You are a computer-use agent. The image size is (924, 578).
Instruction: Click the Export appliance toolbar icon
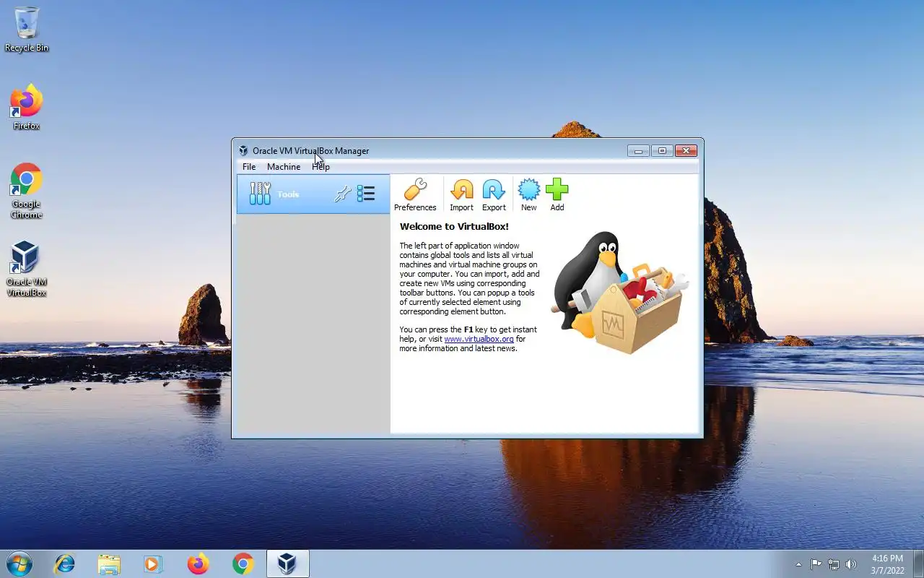point(494,195)
